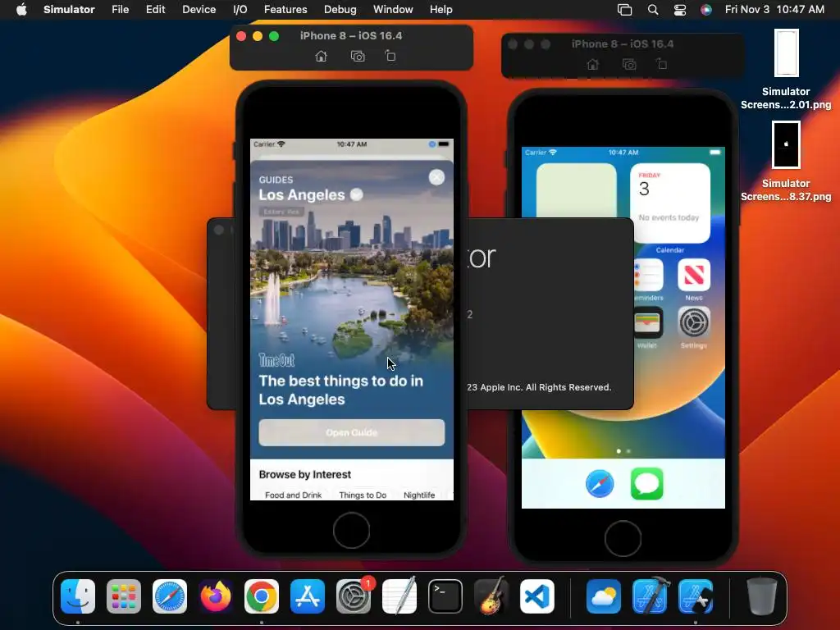Select Things to Do interest chip
840x630 pixels.
click(x=363, y=495)
